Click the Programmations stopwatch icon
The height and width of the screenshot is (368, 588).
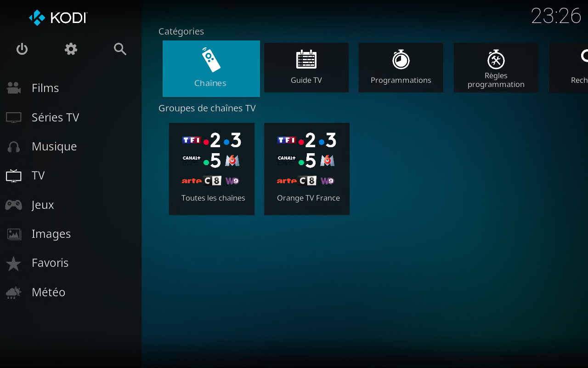[x=401, y=60]
